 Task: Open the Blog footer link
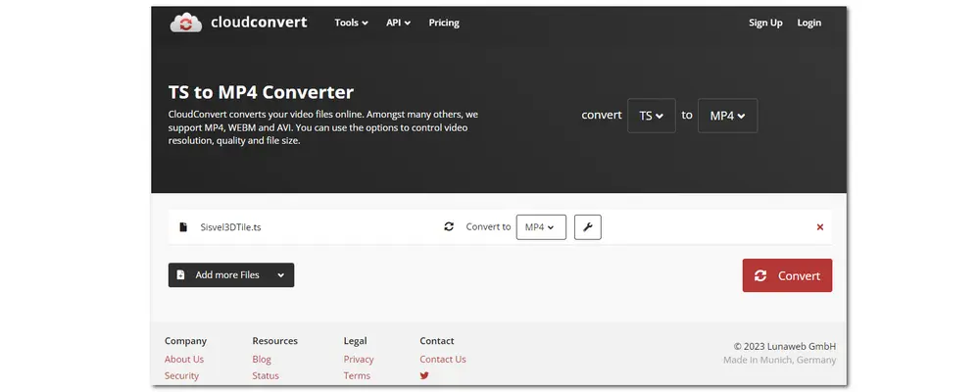[262, 360]
